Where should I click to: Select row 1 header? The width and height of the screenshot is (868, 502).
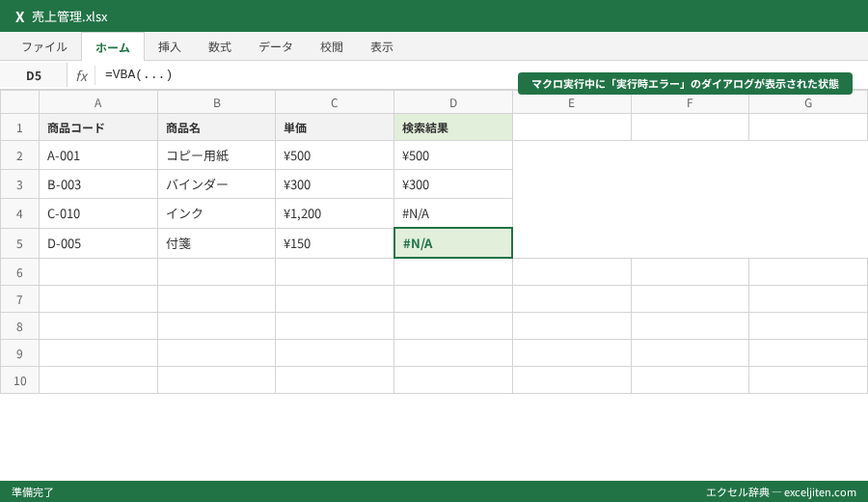(19, 127)
